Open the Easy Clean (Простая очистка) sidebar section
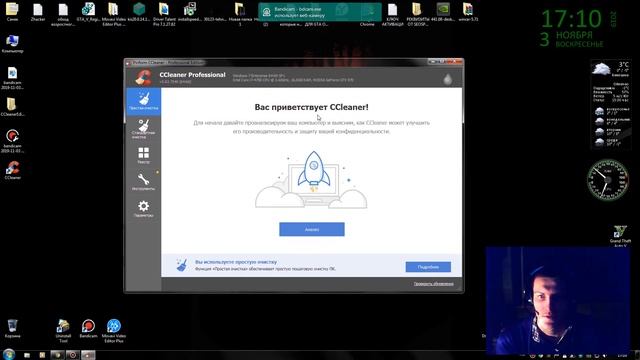 click(x=143, y=101)
